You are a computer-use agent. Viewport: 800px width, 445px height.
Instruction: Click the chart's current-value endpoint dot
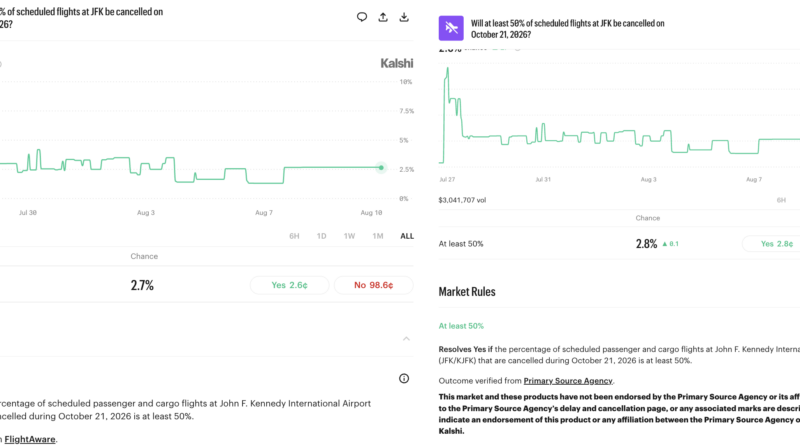pos(381,167)
